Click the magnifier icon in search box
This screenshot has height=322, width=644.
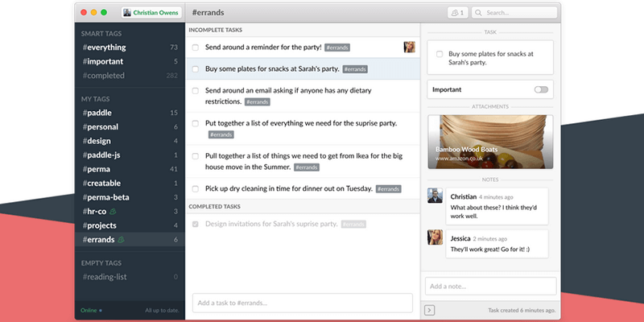479,13
